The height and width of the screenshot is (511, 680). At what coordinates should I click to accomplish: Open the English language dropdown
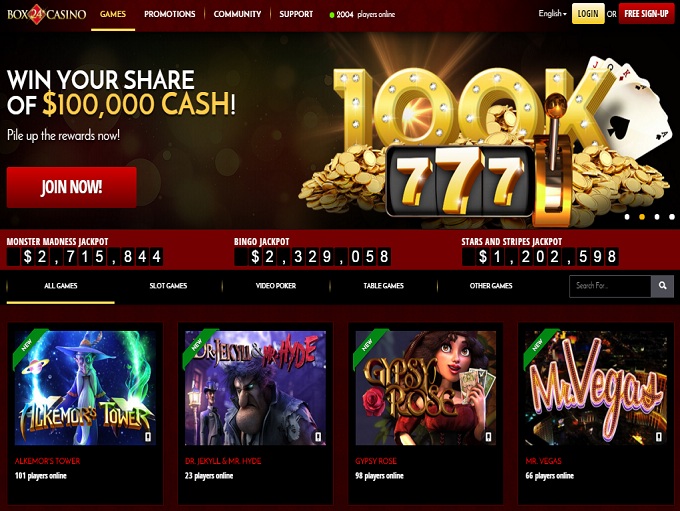tap(552, 14)
